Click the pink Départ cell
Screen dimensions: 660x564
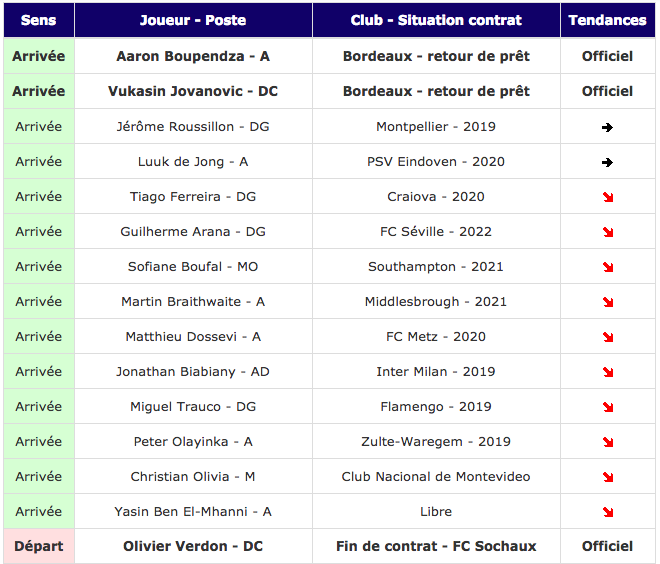click(39, 546)
